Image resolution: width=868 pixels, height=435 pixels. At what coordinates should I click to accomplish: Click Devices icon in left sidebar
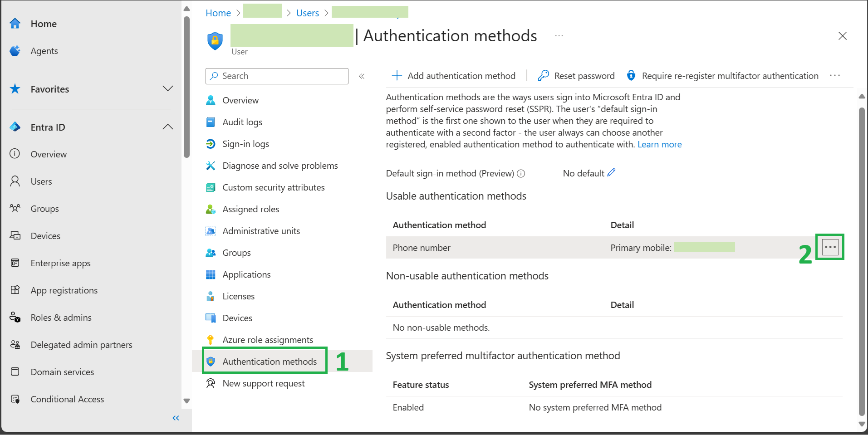click(15, 235)
